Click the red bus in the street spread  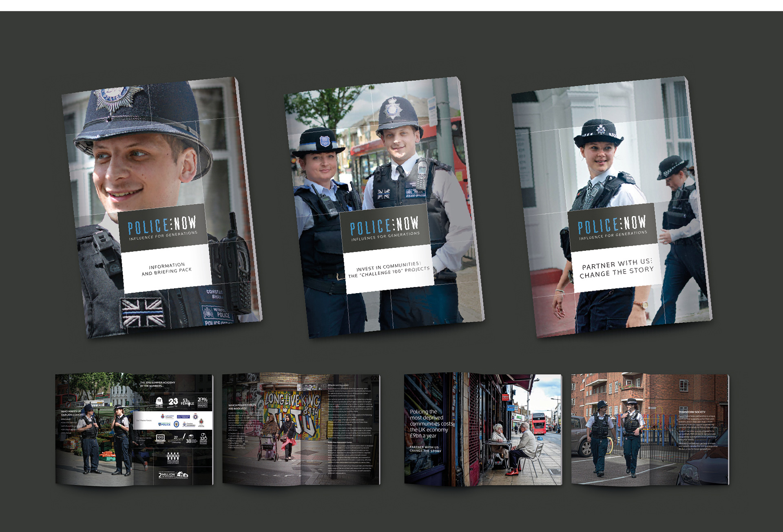539,423
